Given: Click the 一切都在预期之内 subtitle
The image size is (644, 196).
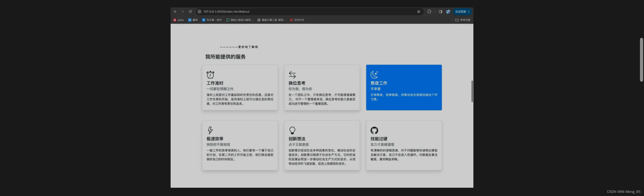Looking at the screenshot, I should pyautogui.click(x=220, y=89).
